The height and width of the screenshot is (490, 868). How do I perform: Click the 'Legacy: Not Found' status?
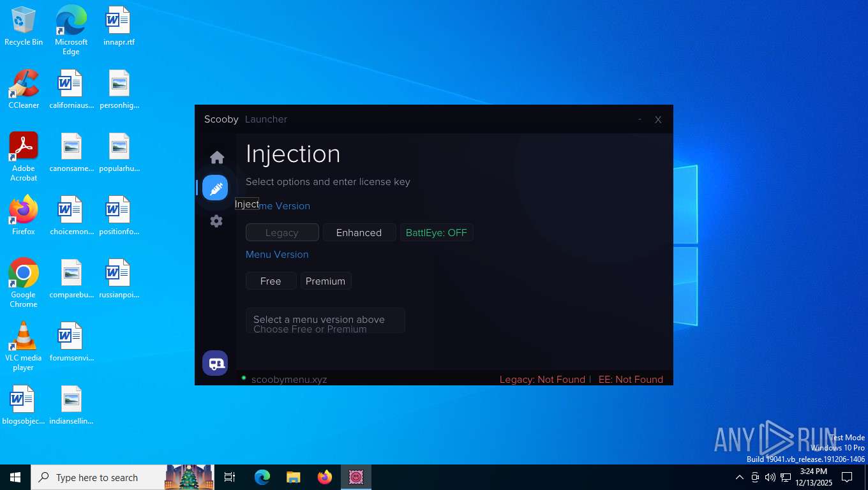click(x=542, y=380)
